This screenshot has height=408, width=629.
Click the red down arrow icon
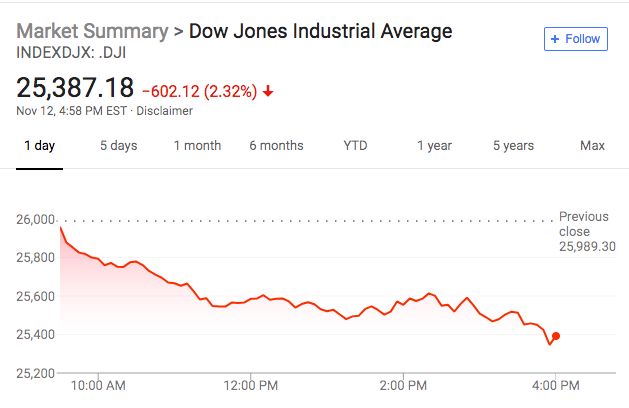click(x=268, y=92)
